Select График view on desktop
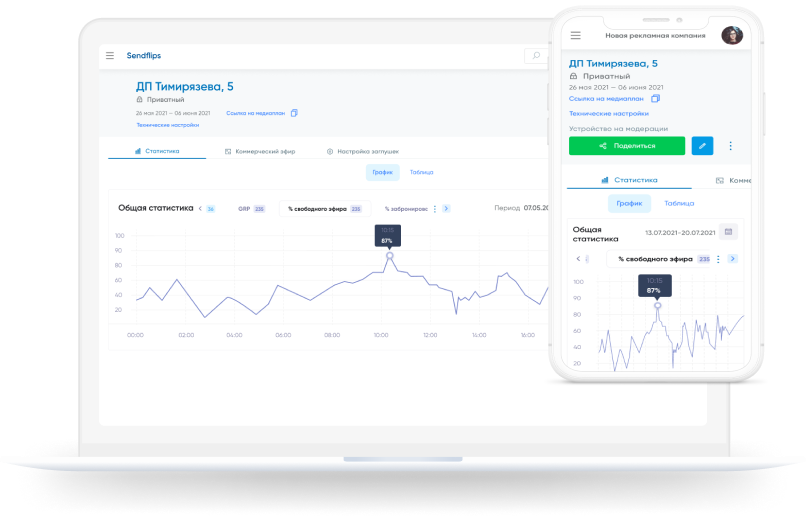Screen dimensions: 806x518 pyautogui.click(x=383, y=172)
